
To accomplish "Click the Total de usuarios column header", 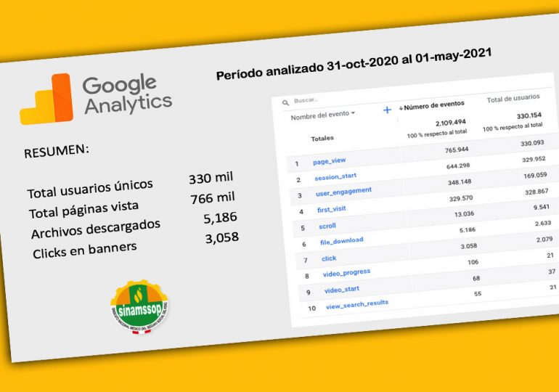I will tap(513, 98).
